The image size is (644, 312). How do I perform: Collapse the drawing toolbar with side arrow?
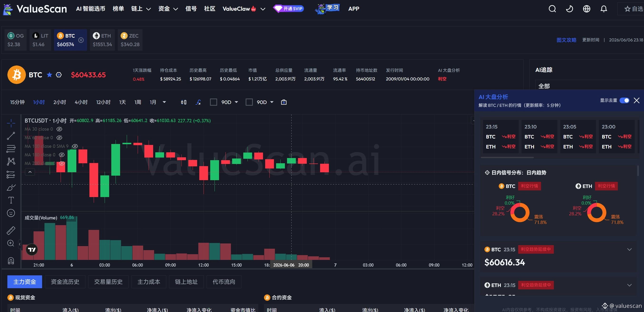pos(20,244)
